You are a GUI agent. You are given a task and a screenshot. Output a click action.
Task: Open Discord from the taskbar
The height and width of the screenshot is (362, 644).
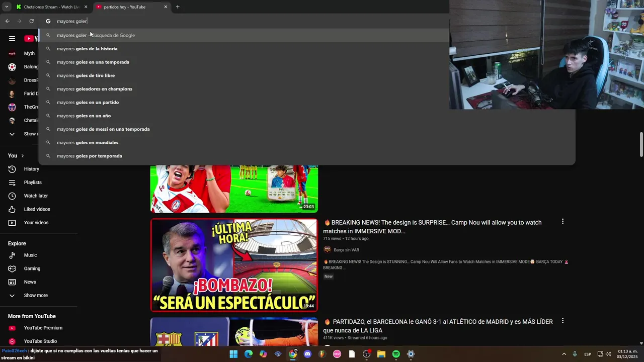pos(307,354)
